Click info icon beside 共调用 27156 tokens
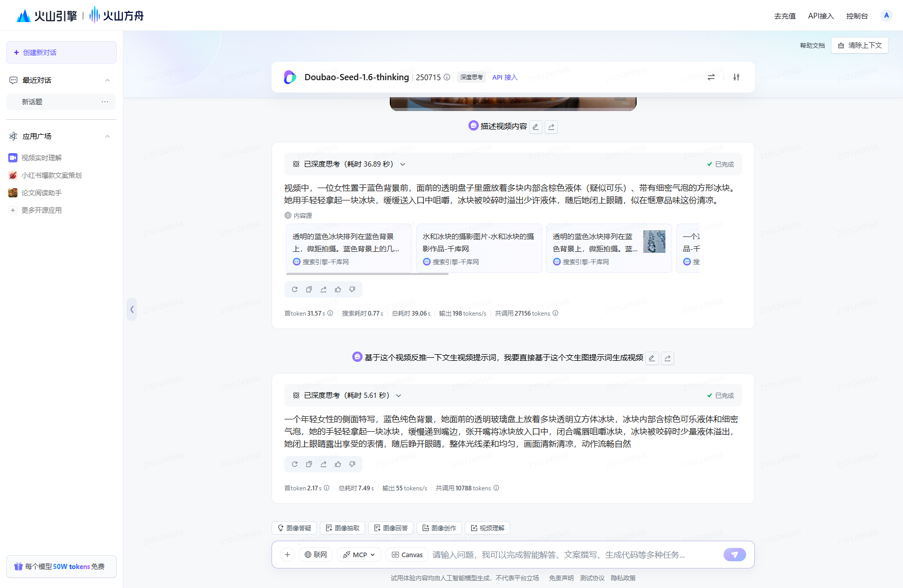Image resolution: width=903 pixels, height=588 pixels. [x=555, y=313]
